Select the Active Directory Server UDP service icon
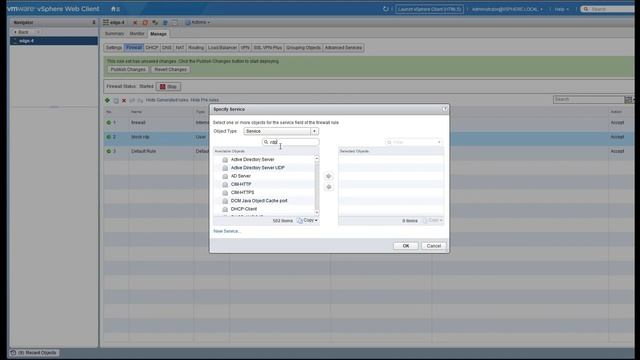640x360 pixels. [225, 168]
